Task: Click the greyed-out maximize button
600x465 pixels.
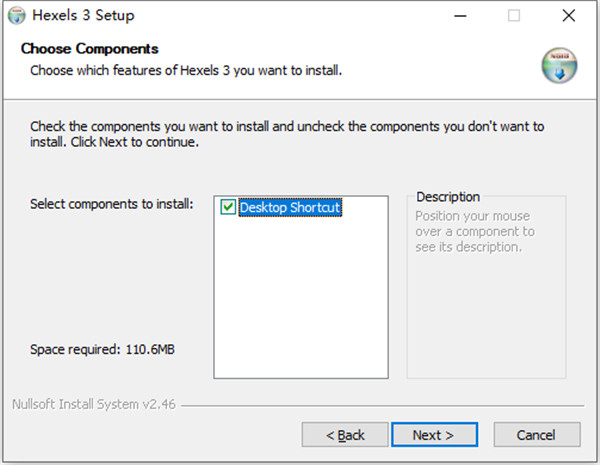Action: pos(514,16)
